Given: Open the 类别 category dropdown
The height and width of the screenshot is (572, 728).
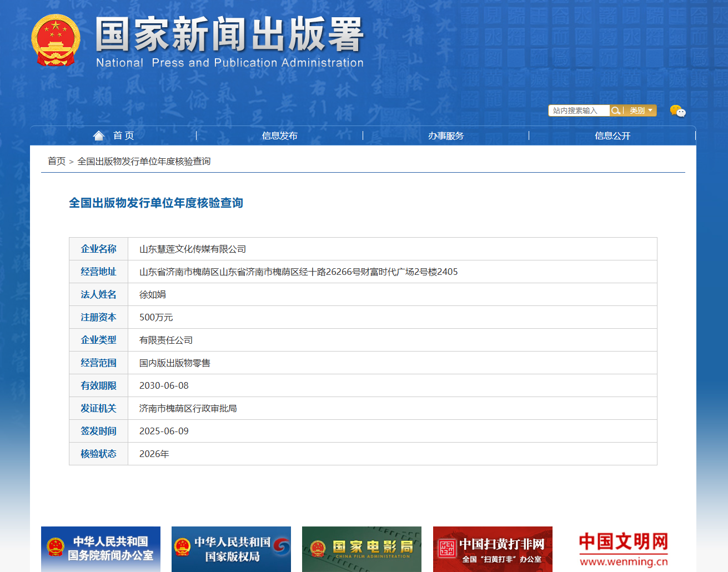Looking at the screenshot, I should [640, 111].
